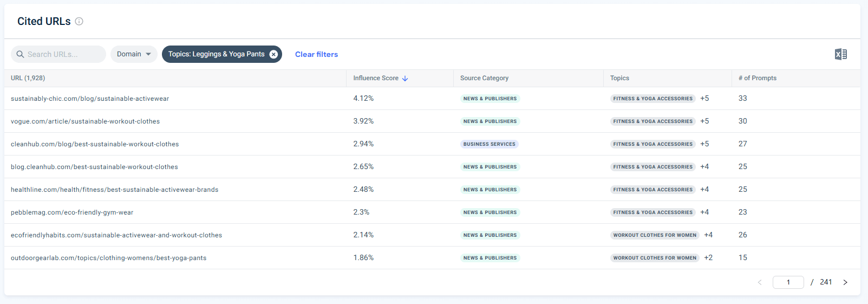This screenshot has width=868, height=304.
Task: Open vogue.com sustainable-workout-clothes URL
Action: point(85,121)
